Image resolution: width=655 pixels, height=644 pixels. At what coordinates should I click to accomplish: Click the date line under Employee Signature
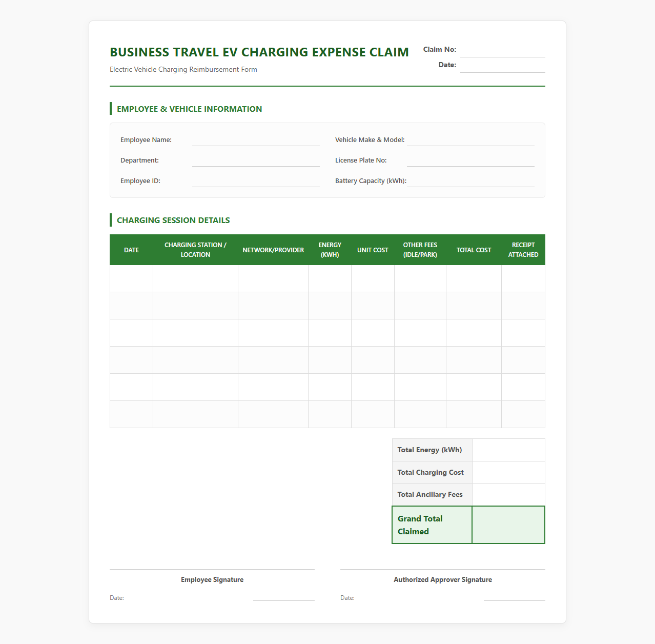click(284, 597)
